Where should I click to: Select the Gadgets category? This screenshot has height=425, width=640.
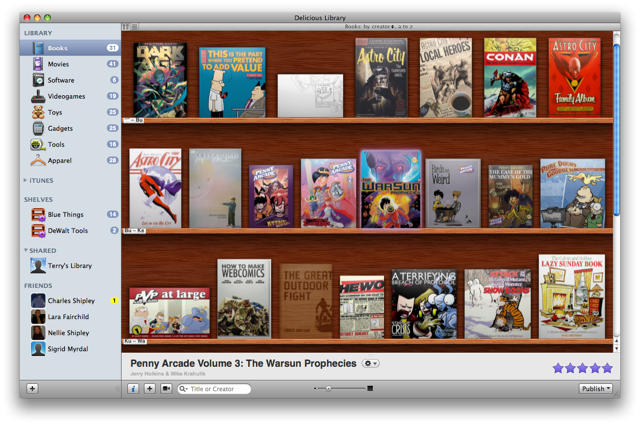click(60, 129)
